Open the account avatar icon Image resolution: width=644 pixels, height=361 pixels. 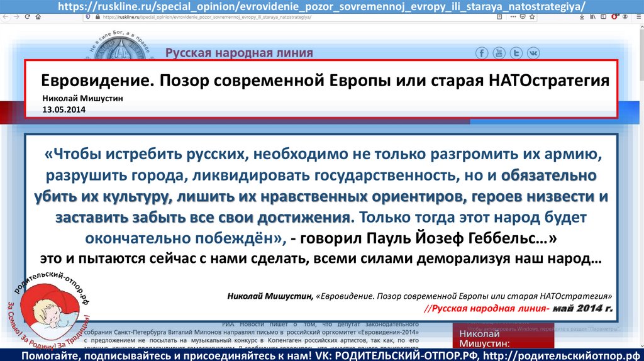click(625, 17)
